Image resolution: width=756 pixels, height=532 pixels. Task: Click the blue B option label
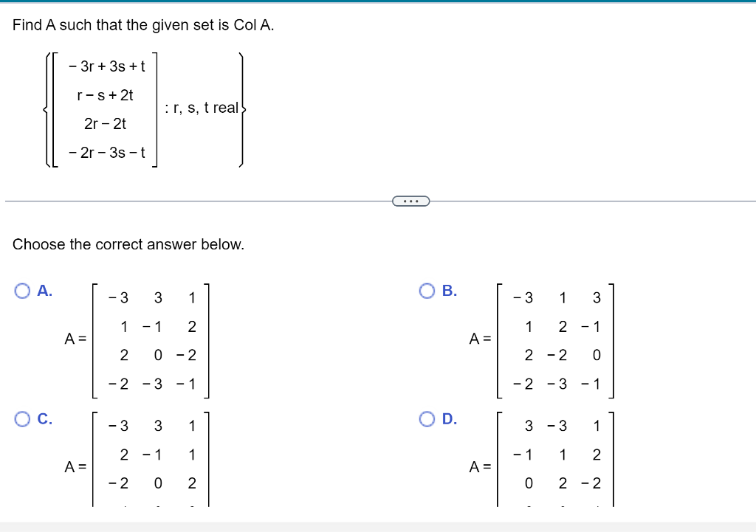pyautogui.click(x=450, y=291)
